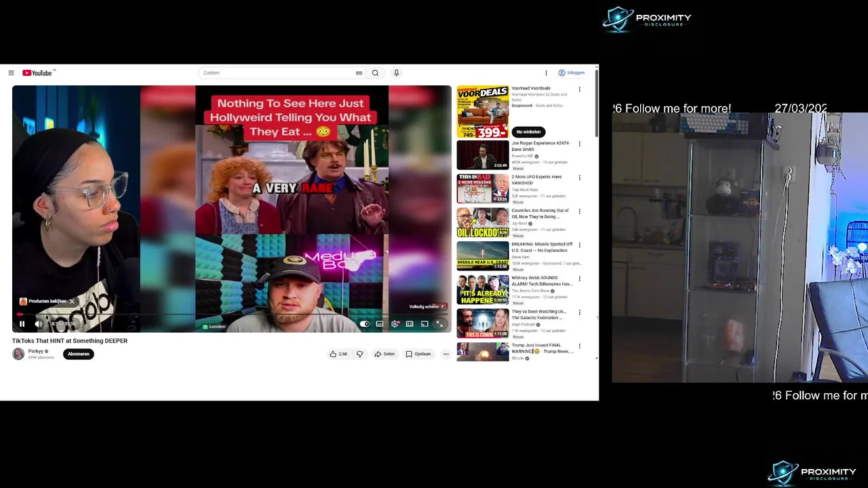Open options for Missile Spotted video
Screen dimensions: 868x488
point(579,245)
